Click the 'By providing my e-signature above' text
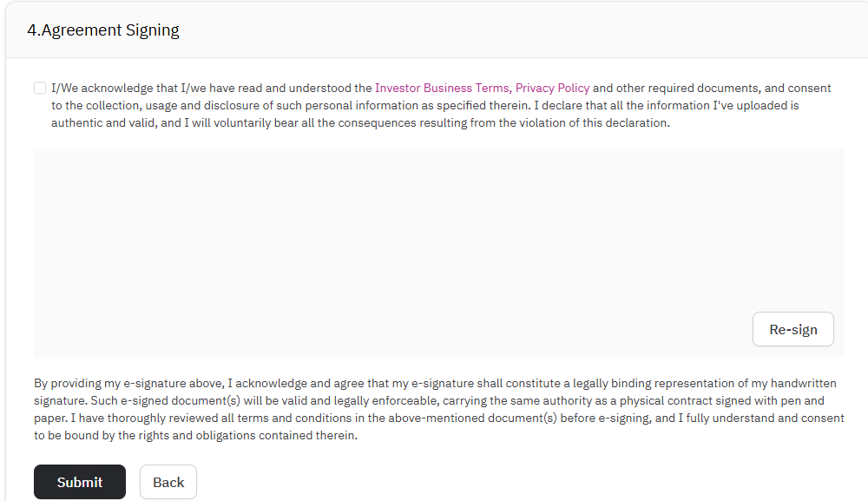 [130, 383]
